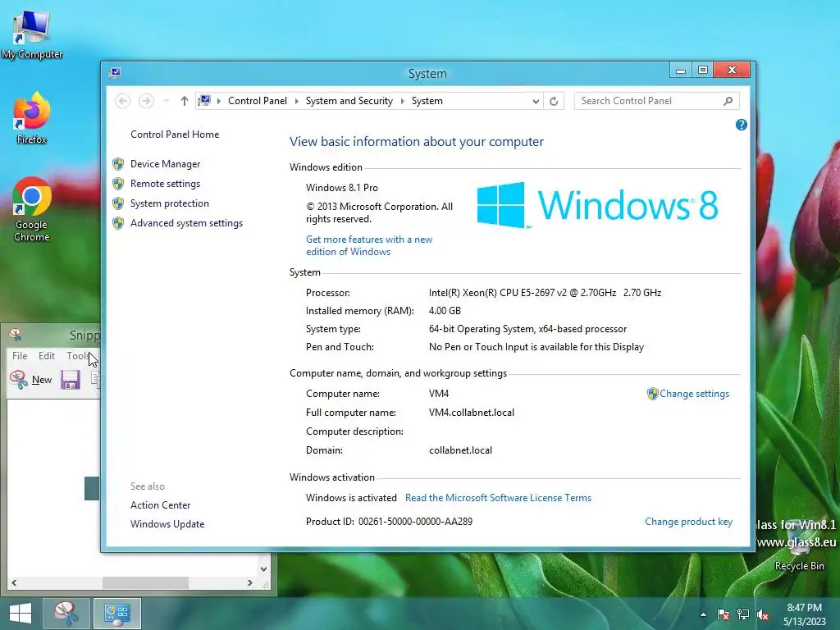Open the clock showing 8:47 PM
840x630 pixels.
click(x=804, y=614)
